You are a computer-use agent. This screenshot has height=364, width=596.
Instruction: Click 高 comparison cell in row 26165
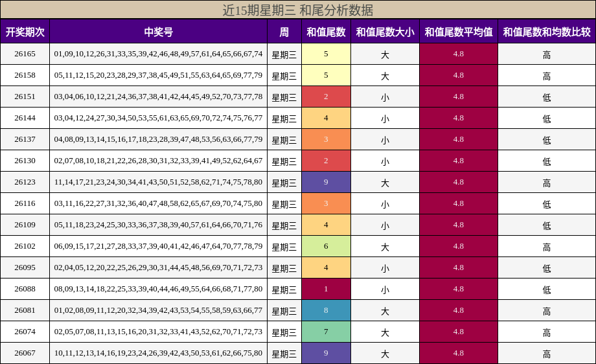547,54
